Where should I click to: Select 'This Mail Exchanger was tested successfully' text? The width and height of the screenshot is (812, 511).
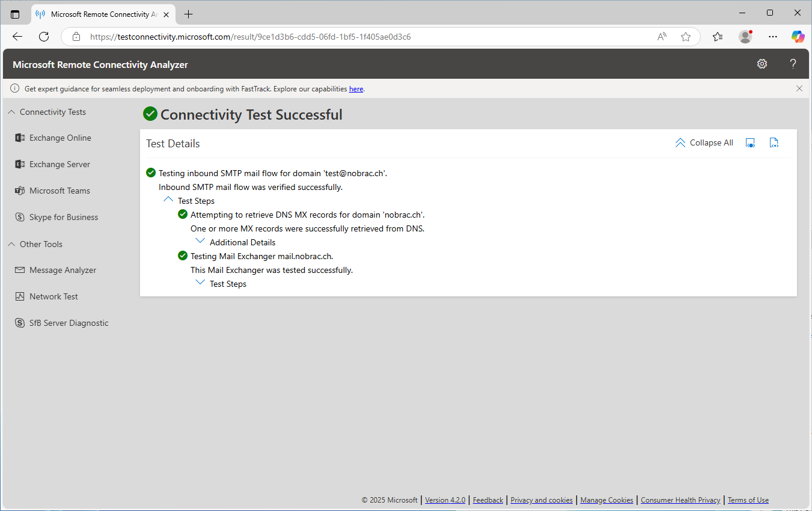click(272, 270)
